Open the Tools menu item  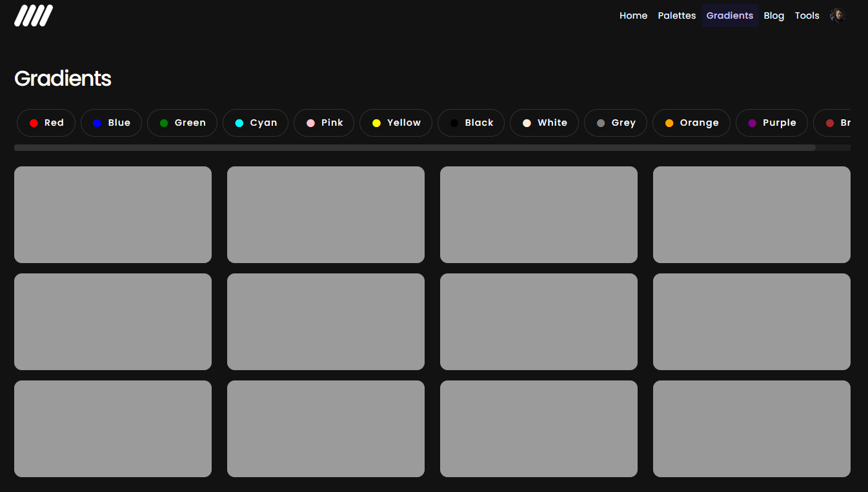(807, 15)
